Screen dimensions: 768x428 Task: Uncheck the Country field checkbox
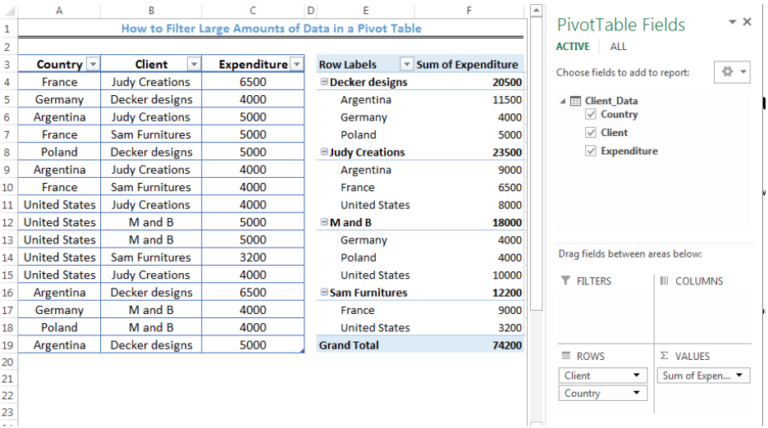click(x=591, y=114)
